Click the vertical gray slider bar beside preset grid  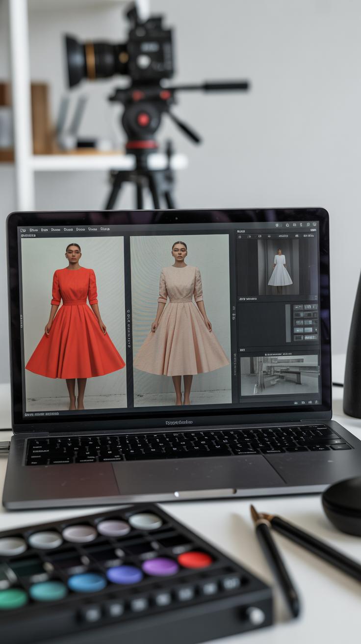tap(288, 322)
